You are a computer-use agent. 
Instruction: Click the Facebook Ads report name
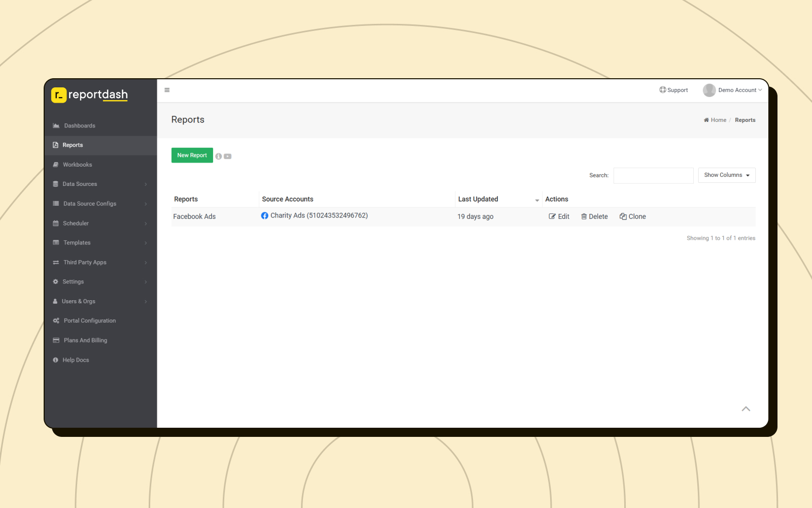pyautogui.click(x=194, y=216)
